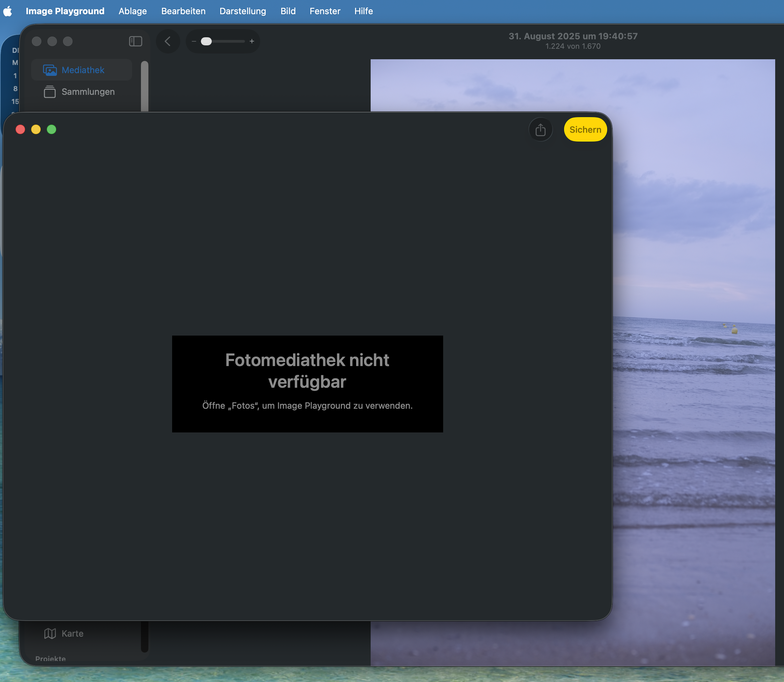Open Karte in the sidebar
Screen dimensions: 784x682
72,633
